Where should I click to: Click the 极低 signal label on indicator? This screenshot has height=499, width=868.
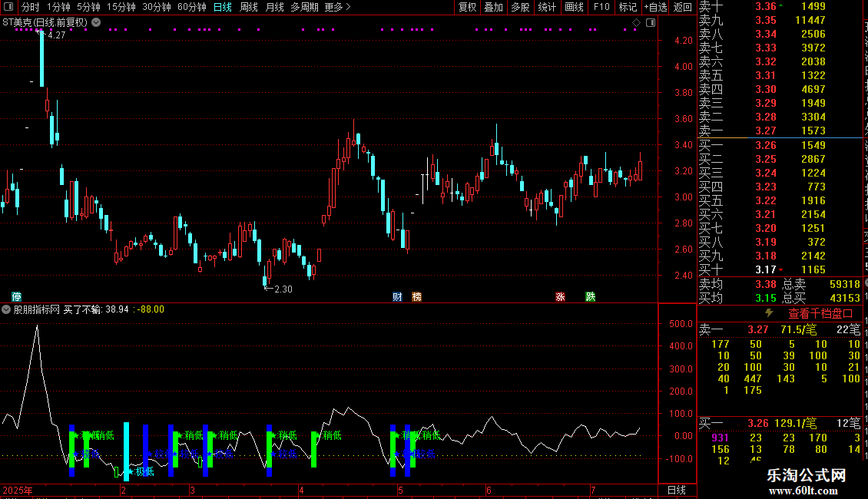[144, 471]
